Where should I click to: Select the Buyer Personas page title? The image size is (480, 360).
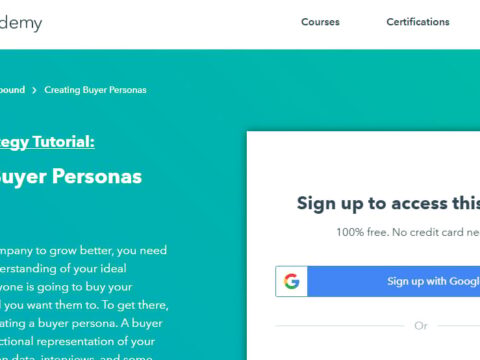(x=71, y=177)
